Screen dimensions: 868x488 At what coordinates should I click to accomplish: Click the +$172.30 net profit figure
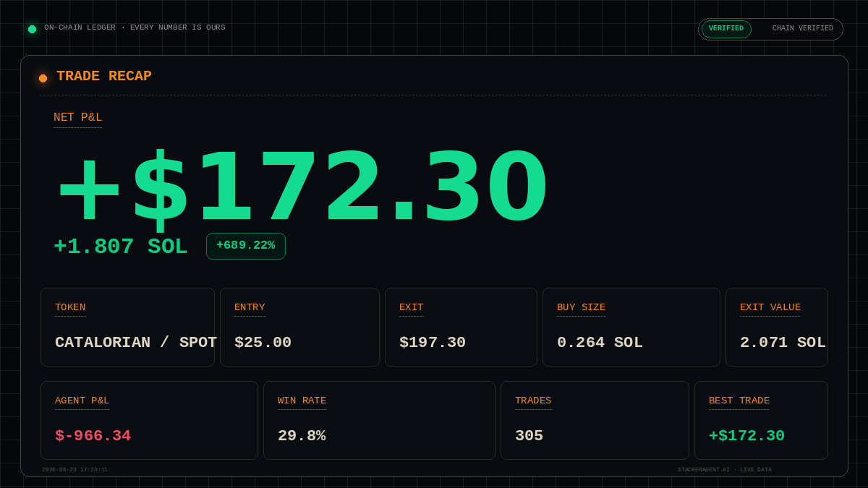click(x=302, y=188)
